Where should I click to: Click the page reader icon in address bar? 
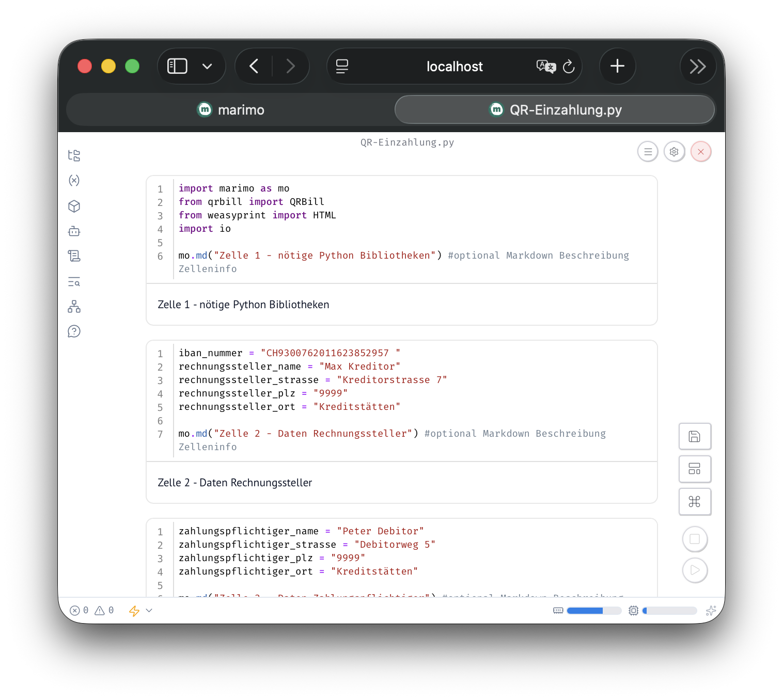click(342, 66)
